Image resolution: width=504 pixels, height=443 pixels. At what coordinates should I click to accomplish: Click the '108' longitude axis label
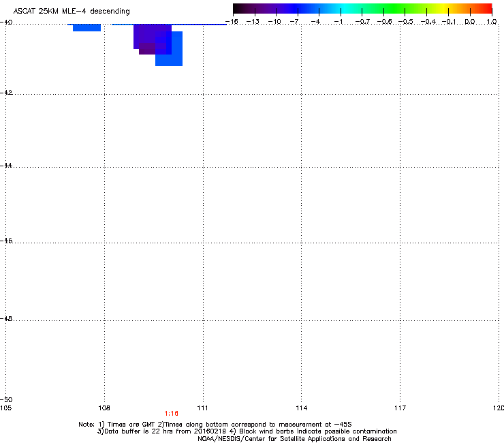(x=104, y=408)
